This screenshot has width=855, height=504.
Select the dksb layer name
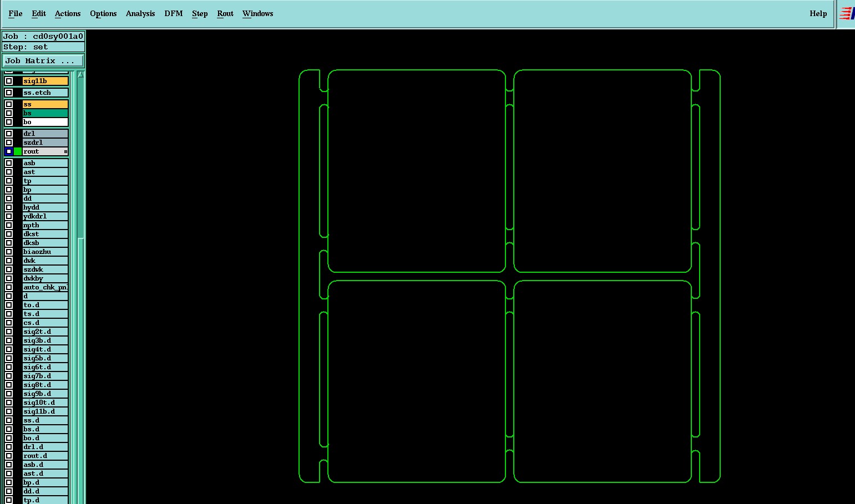coord(45,243)
